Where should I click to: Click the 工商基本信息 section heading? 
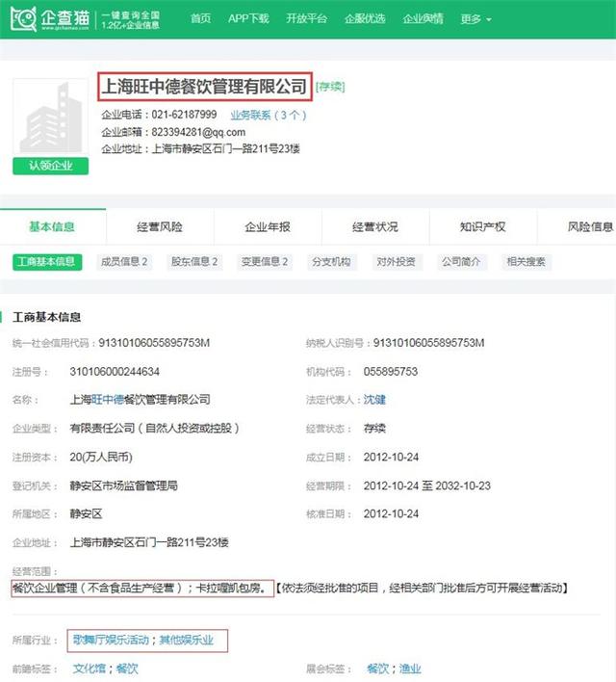pos(46,317)
